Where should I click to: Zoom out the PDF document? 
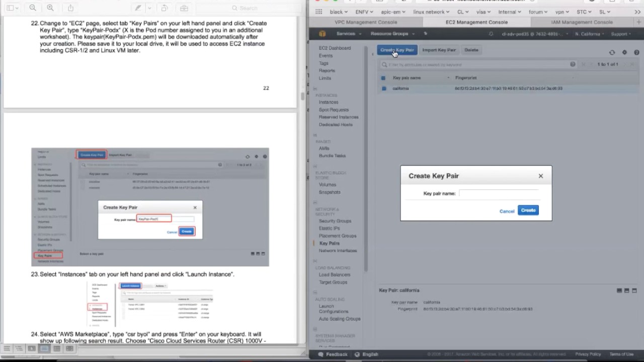coord(33,8)
